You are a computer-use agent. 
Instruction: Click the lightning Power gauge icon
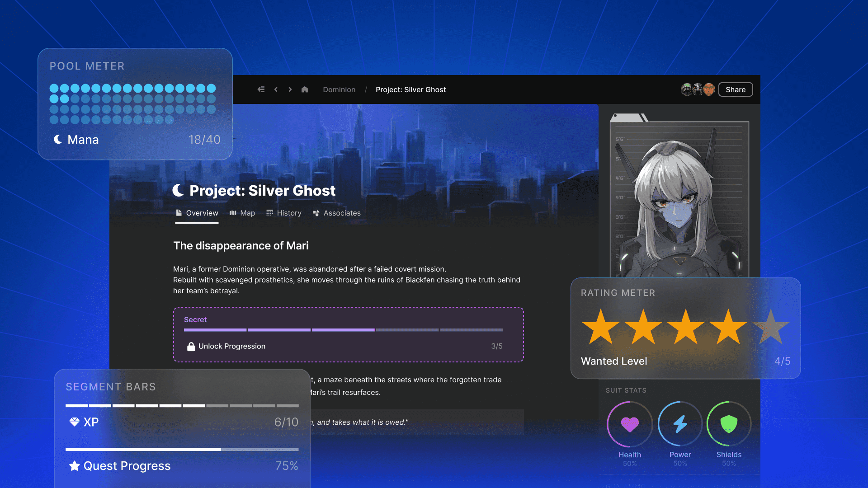click(x=679, y=424)
